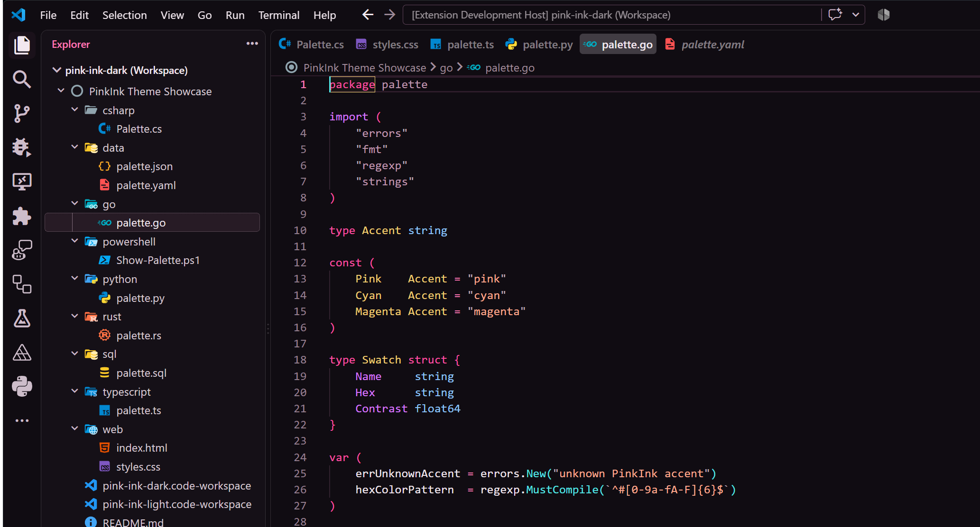This screenshot has height=527, width=980.
Task: Show additional views via ellipsis in activity bar
Action: pos(22,420)
